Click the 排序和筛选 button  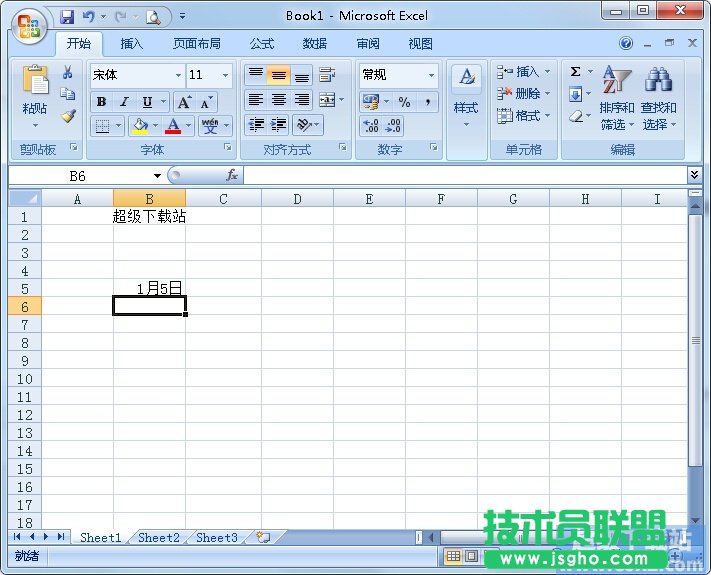pos(617,98)
